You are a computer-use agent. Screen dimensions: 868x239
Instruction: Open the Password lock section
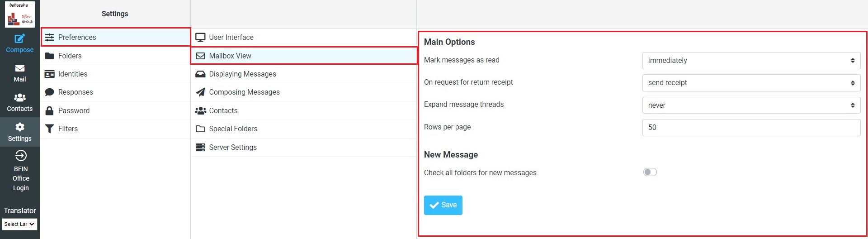74,110
